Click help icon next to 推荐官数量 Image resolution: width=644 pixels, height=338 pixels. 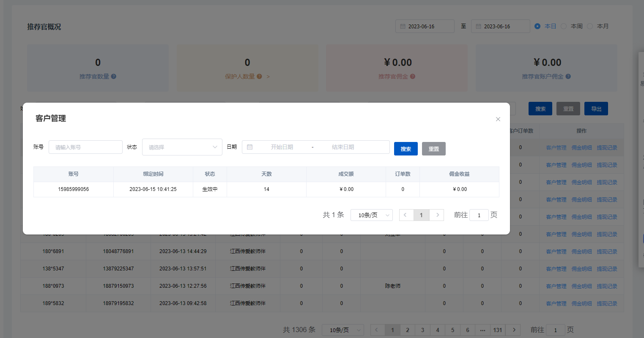point(114,76)
